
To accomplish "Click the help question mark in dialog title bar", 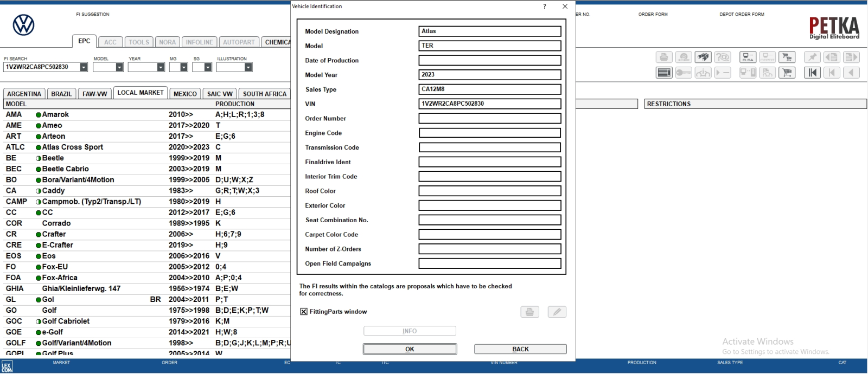I will (x=545, y=7).
